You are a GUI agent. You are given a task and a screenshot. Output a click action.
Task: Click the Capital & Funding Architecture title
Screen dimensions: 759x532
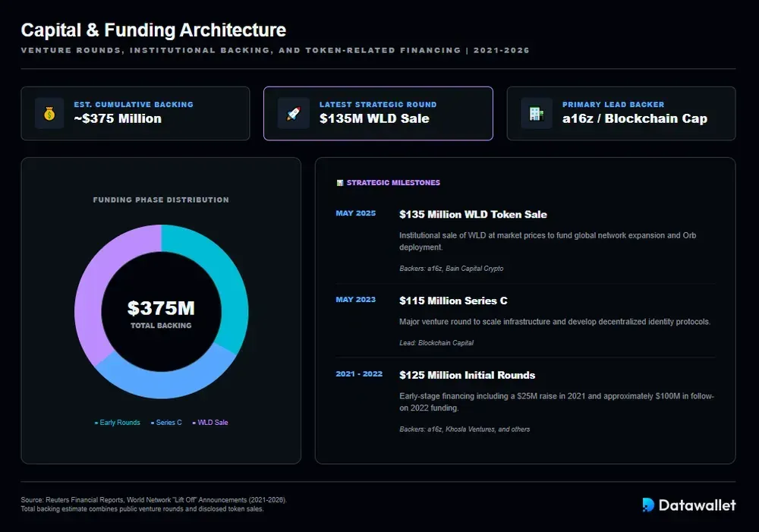click(153, 30)
